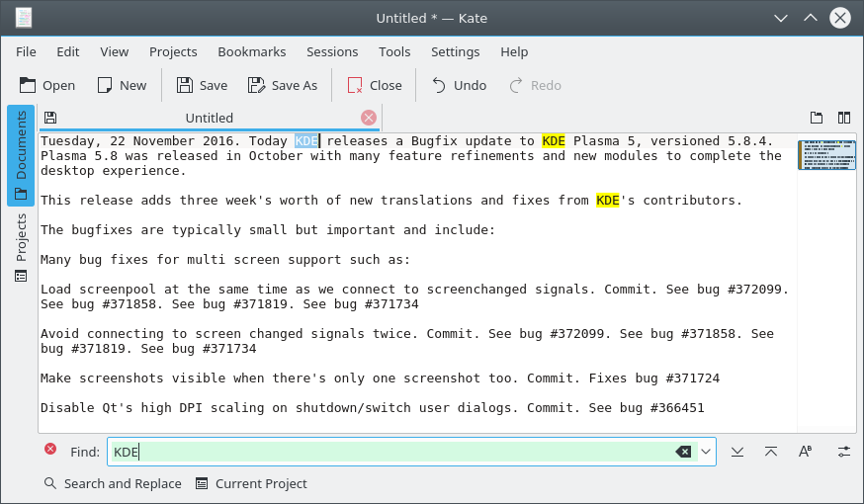This screenshot has height=504, width=864.
Task: Jump to the previous search match
Action: [771, 452]
